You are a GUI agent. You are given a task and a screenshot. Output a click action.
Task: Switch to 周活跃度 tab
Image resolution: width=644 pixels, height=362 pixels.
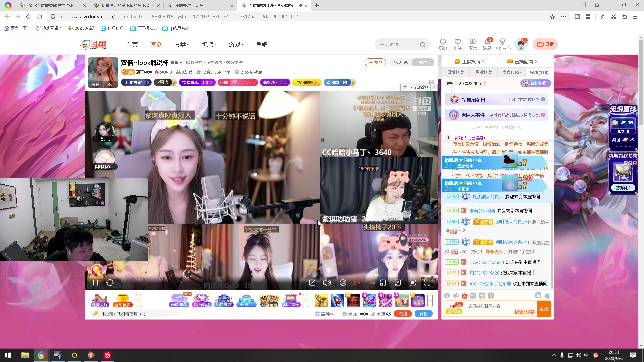coord(483,72)
